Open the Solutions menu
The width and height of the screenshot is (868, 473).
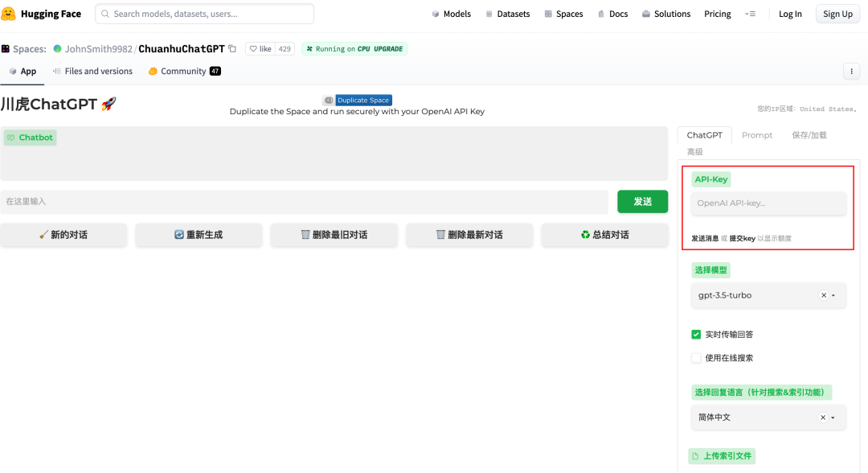click(x=666, y=14)
